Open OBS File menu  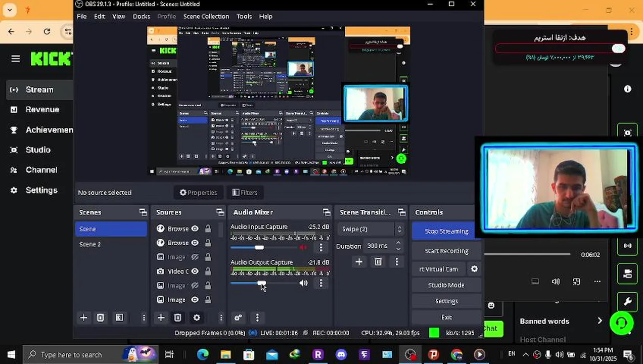(x=81, y=16)
